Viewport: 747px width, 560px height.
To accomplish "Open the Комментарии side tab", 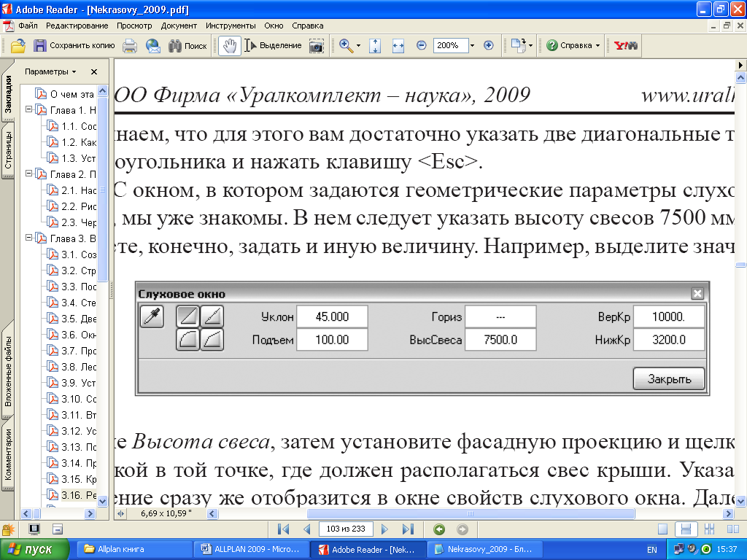I will (x=8, y=455).
